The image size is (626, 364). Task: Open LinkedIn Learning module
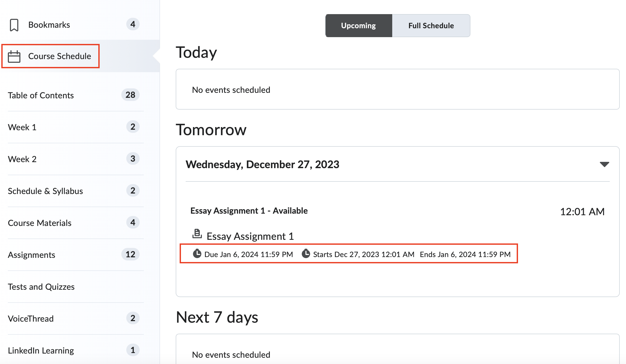click(x=41, y=351)
